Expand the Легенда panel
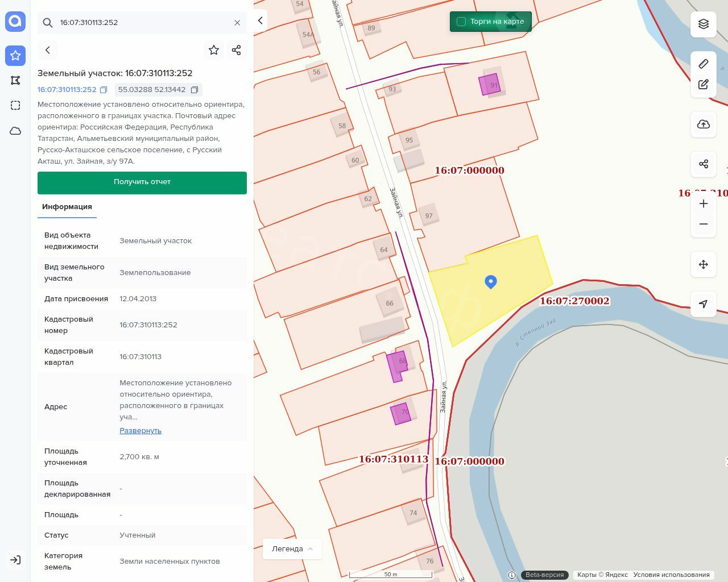 click(292, 549)
